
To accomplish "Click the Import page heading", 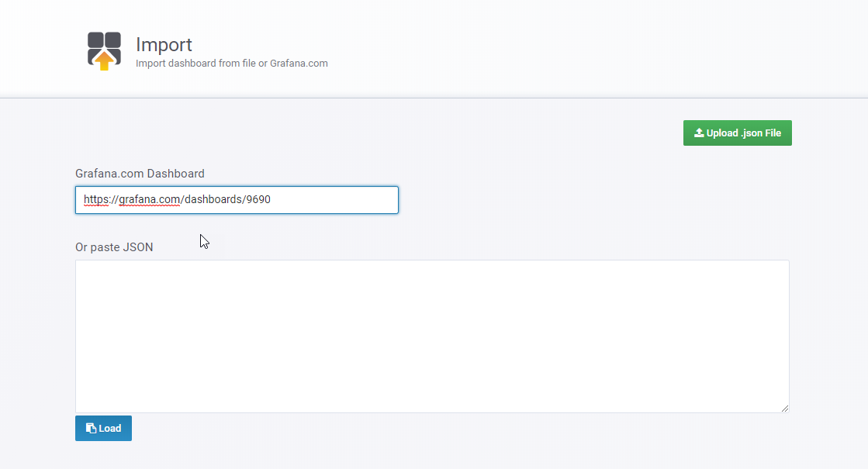I will click(x=164, y=44).
